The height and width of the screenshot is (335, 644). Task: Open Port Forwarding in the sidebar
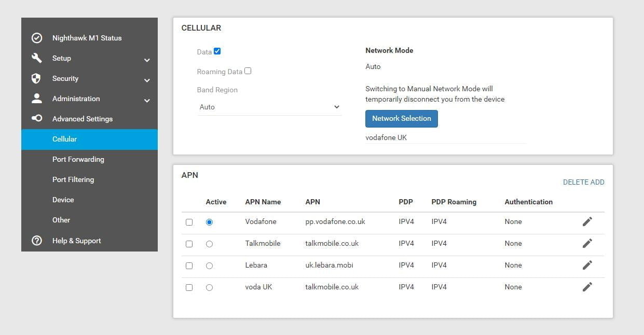(78, 159)
